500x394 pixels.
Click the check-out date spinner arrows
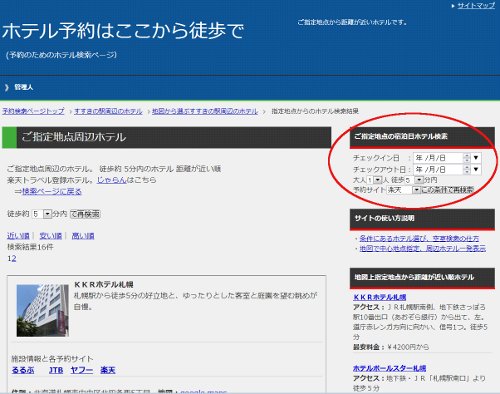(467, 169)
